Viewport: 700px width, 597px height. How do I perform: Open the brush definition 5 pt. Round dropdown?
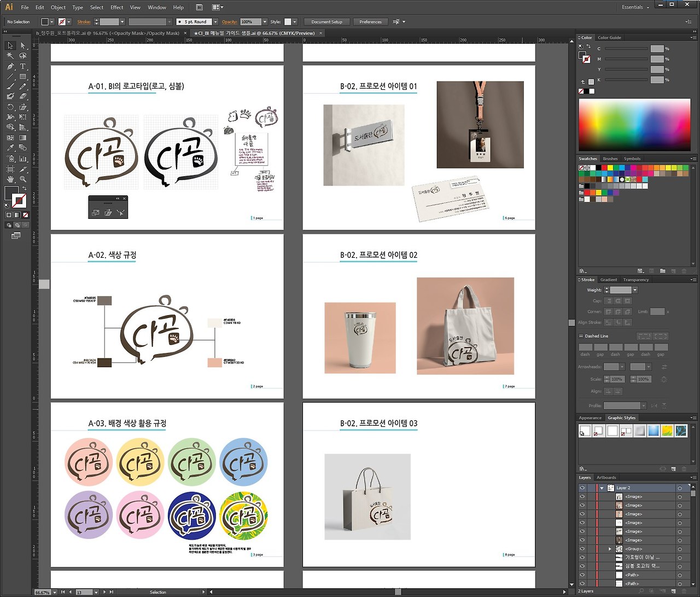point(215,22)
